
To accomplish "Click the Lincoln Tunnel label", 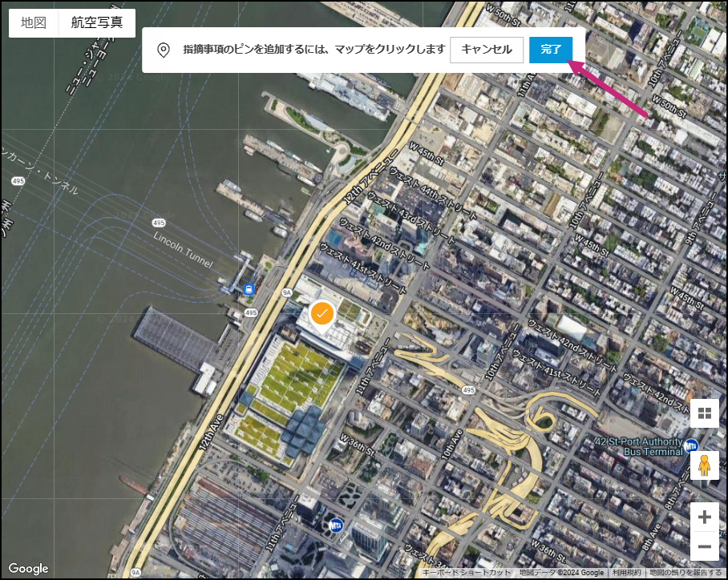I will point(183,250).
